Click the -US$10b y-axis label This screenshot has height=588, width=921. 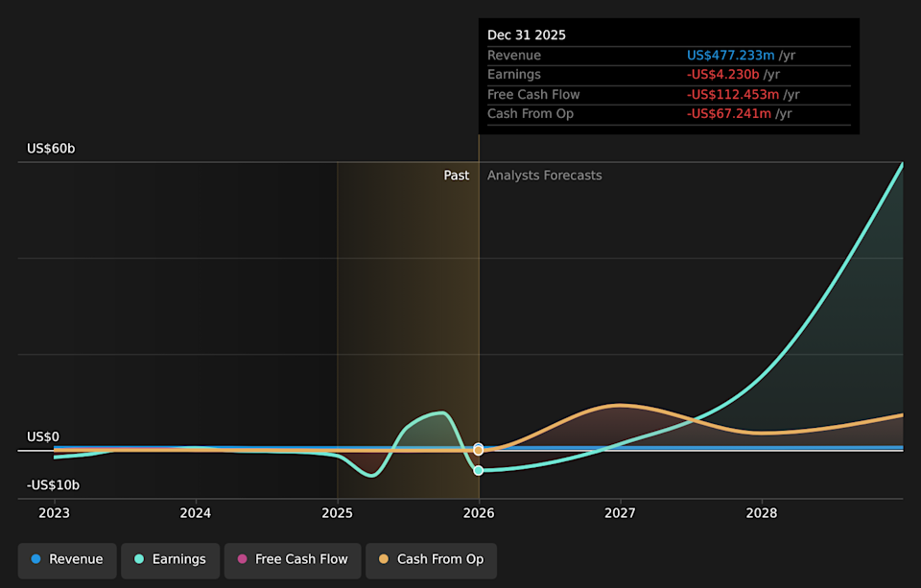coord(54,485)
